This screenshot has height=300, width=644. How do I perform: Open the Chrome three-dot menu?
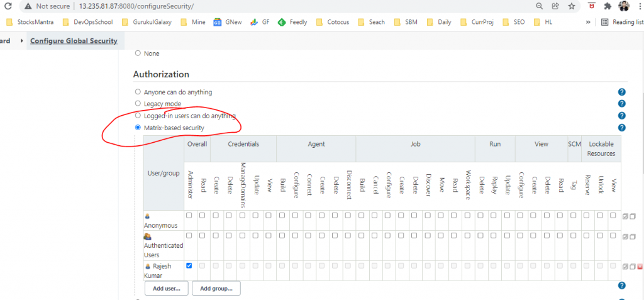[x=639, y=6]
